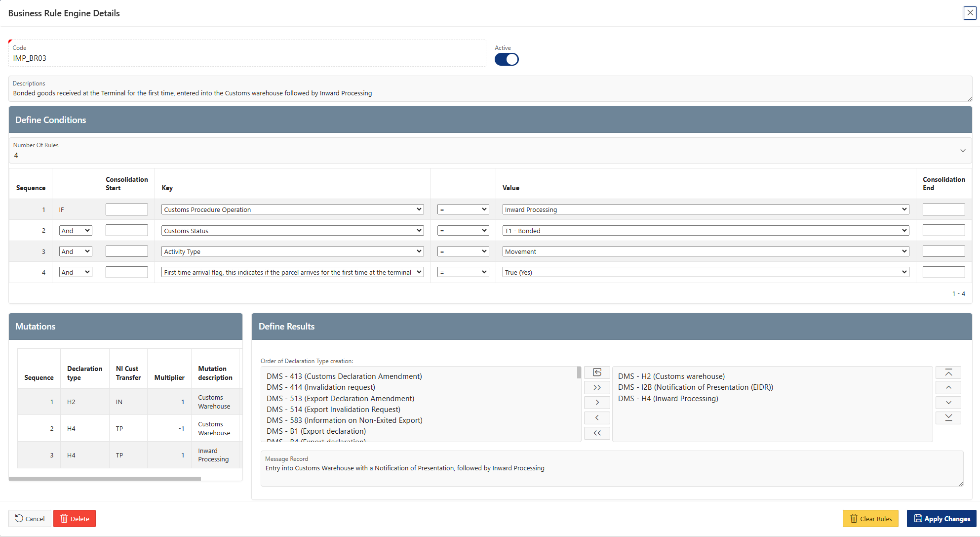This screenshot has width=980, height=537.
Task: Select DMS - 583 (Information on Non-Exited Export)
Action: [345, 420]
